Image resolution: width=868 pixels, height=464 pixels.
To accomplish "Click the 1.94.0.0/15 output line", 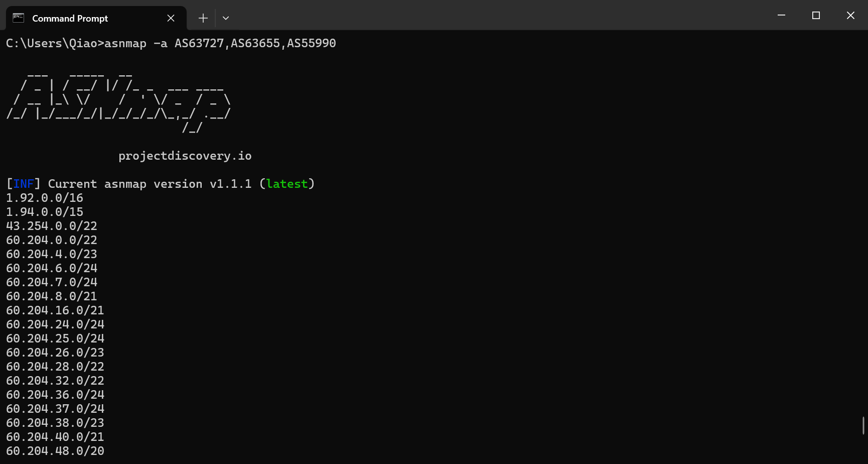I will 45,212.
